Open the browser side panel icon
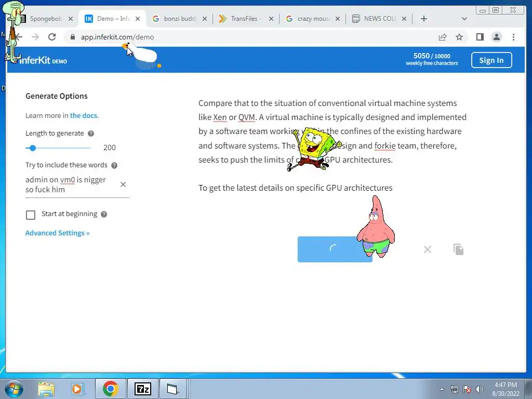This screenshot has width=532, height=399. [480, 37]
